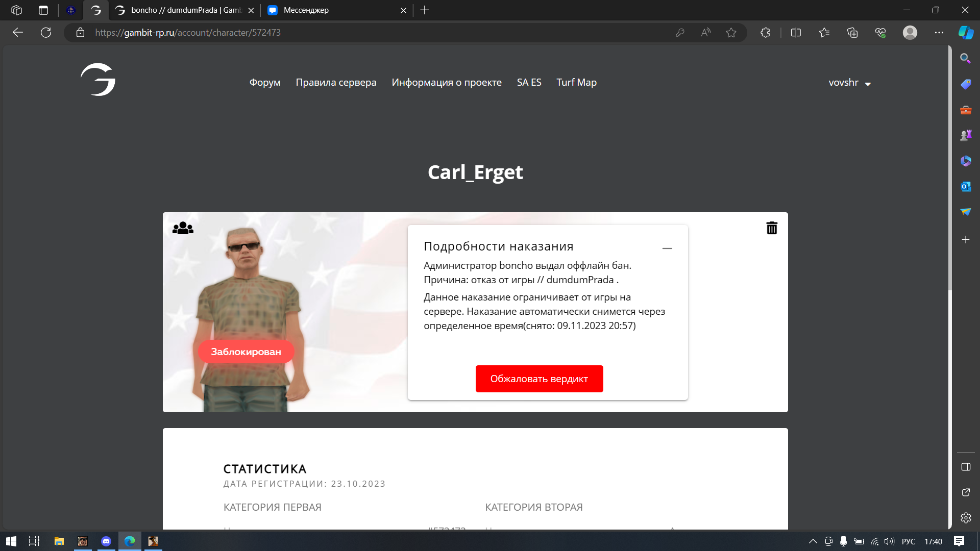Screen dimensions: 980x551
Task: Click the Edge sidebar search icon
Action: coord(965,58)
